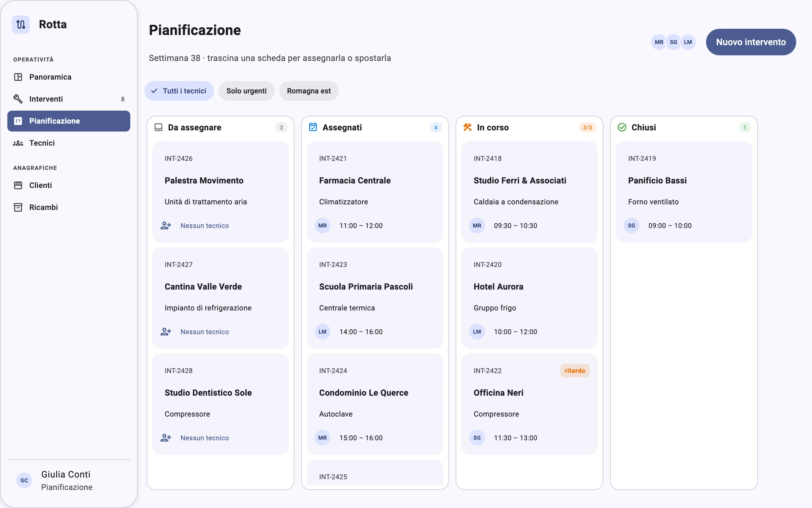Click the SG avatar in the page header
This screenshot has height=508, width=812.
point(673,42)
